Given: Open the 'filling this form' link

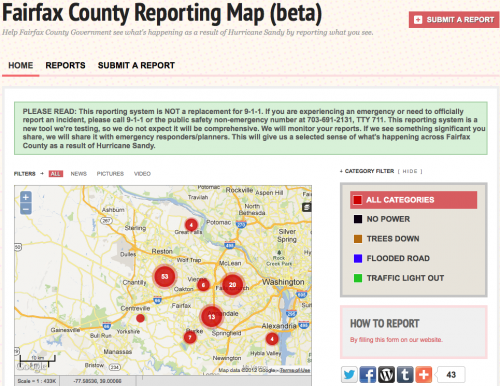Looking at the screenshot, I should coord(396,340).
